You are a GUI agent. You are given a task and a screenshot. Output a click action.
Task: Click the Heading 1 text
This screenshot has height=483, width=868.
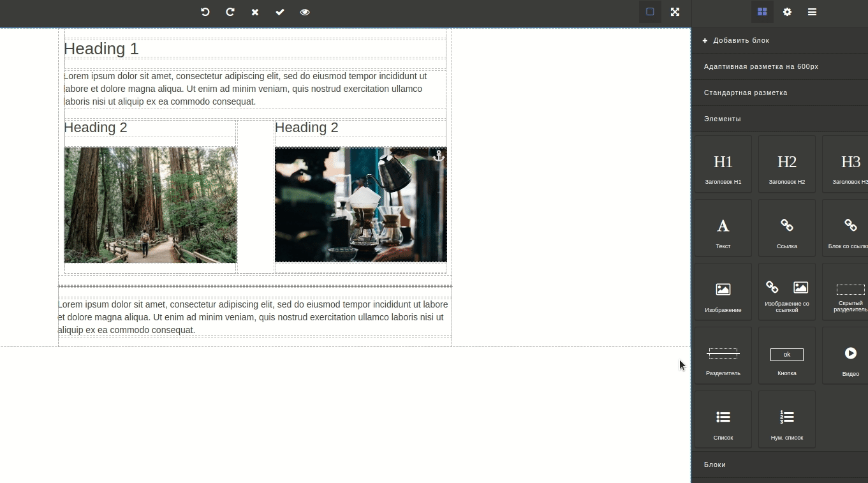[x=101, y=48]
